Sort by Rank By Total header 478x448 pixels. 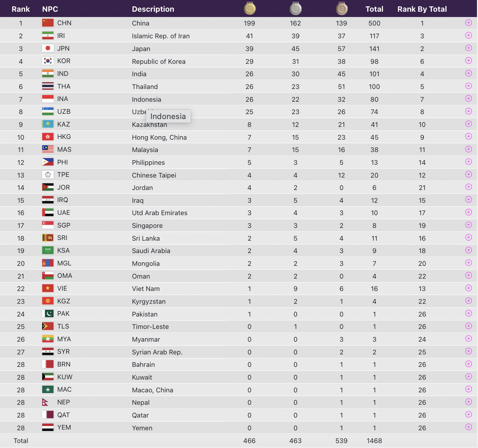pos(422,9)
